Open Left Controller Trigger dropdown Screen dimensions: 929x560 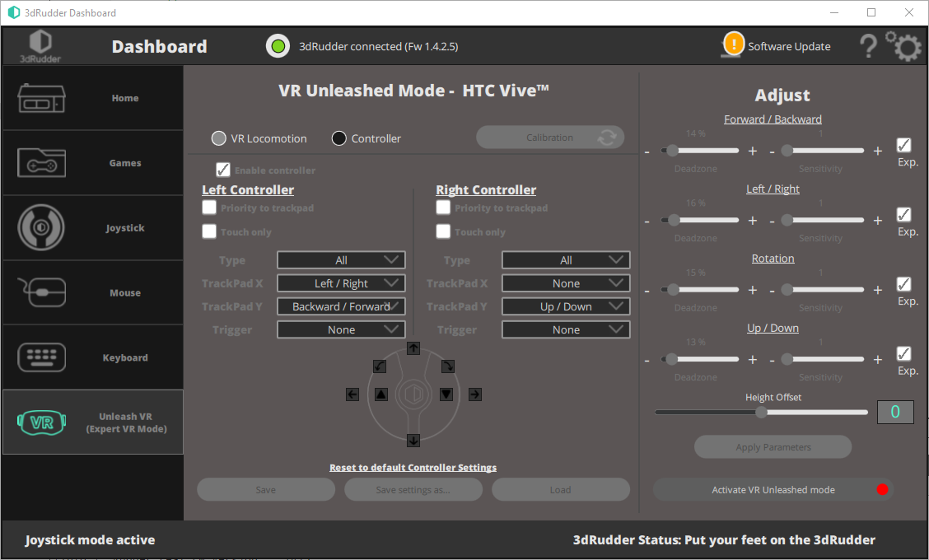[x=341, y=329]
